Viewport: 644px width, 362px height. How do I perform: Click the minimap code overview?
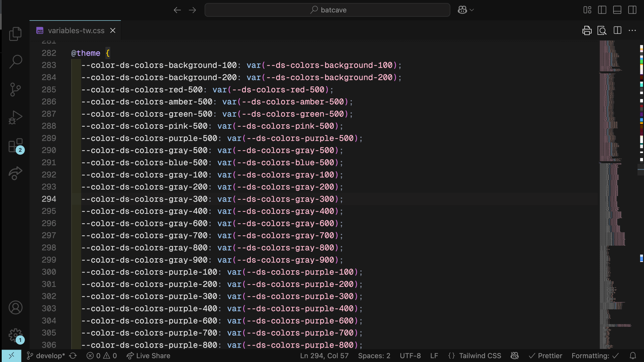pyautogui.click(x=618, y=194)
